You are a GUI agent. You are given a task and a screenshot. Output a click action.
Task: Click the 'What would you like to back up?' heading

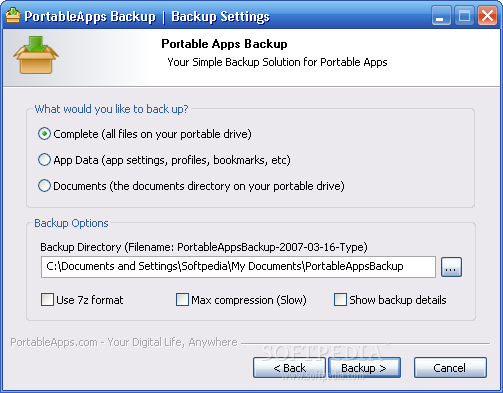(111, 109)
